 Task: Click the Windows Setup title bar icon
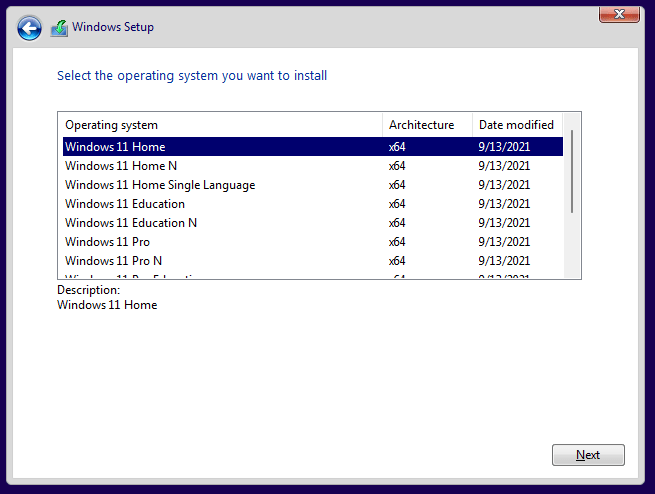click(x=60, y=28)
